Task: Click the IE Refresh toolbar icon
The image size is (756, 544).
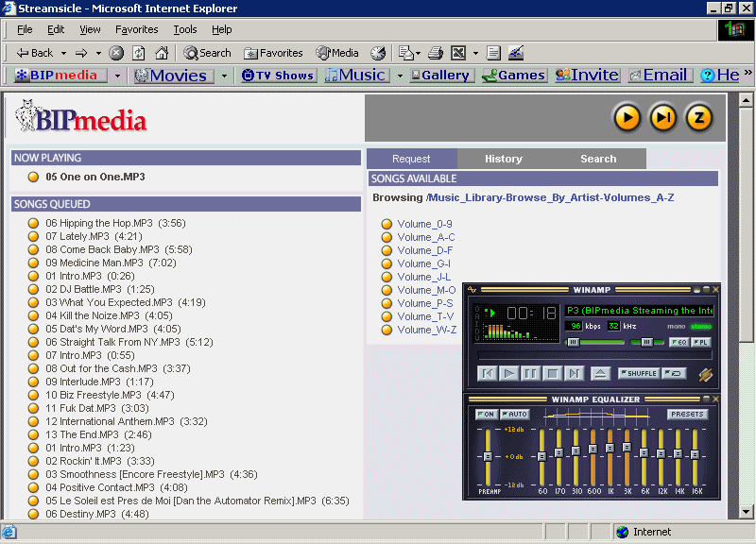Action: pos(139,53)
